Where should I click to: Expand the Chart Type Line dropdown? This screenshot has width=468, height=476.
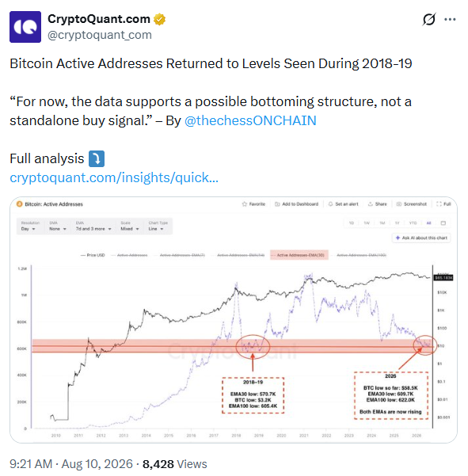point(158,227)
